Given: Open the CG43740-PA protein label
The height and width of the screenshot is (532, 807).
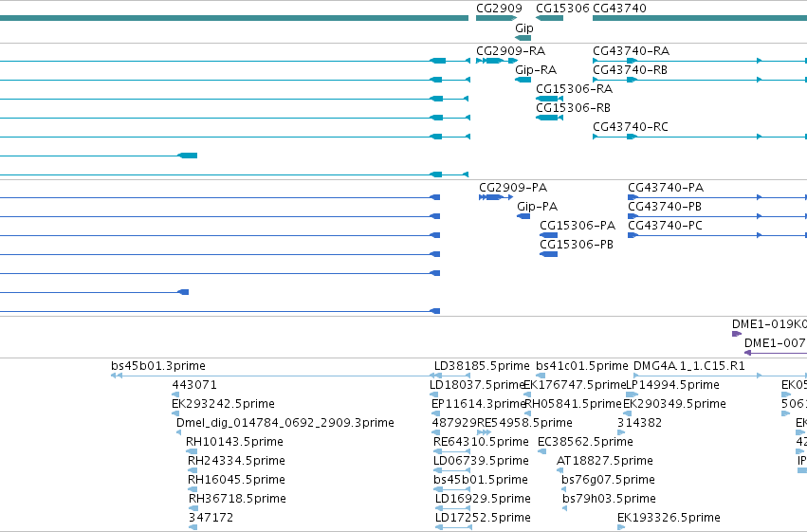Looking at the screenshot, I should point(666,188).
